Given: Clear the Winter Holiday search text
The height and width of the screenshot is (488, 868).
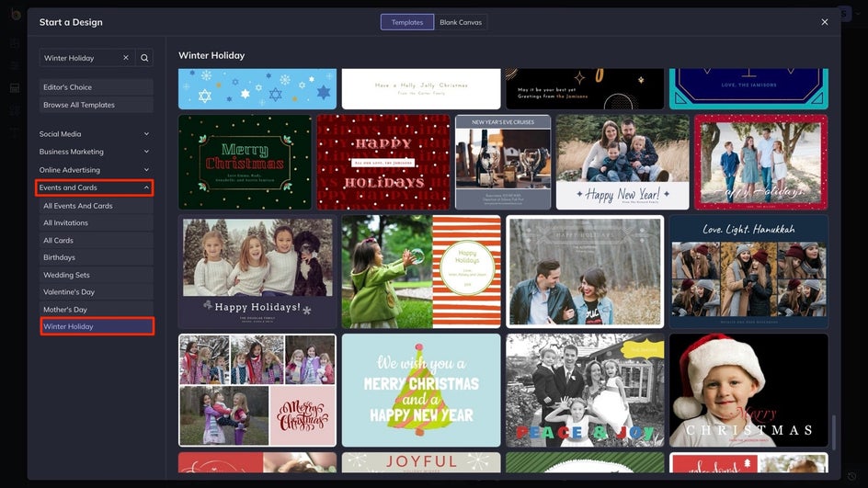Looking at the screenshot, I should [126, 58].
